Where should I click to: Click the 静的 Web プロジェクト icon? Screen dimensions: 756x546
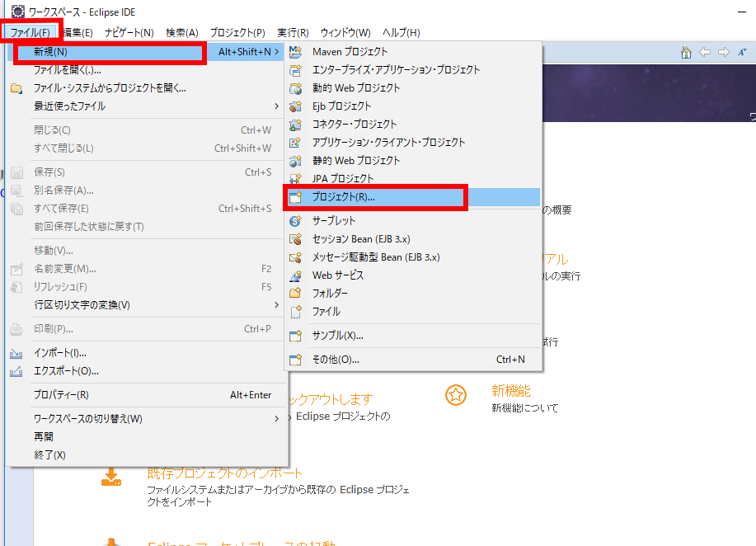295,161
